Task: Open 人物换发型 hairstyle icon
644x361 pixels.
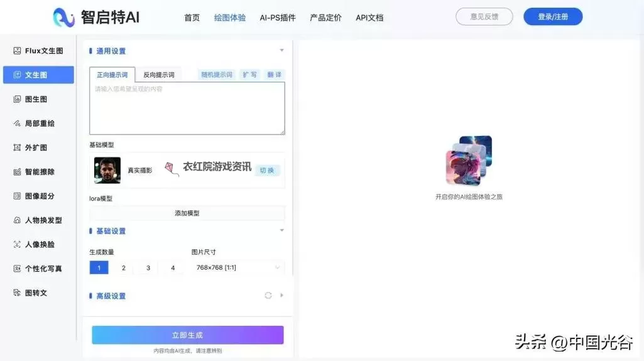Action: [x=17, y=220]
